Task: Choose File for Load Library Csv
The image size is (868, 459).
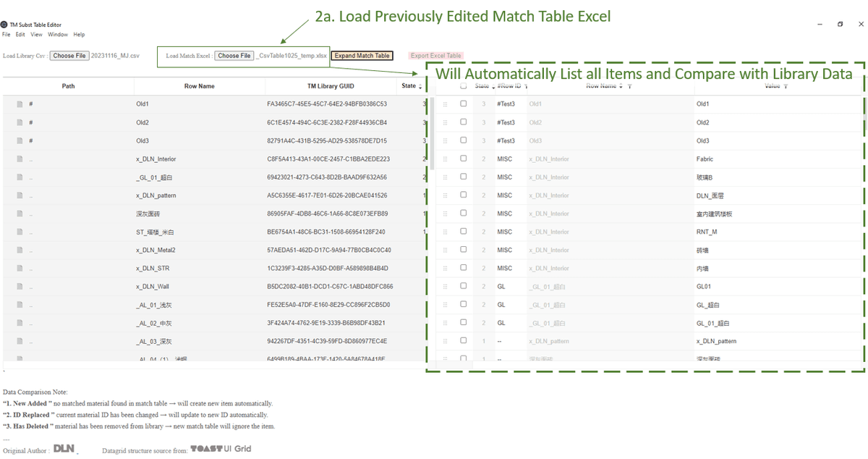Action: click(69, 56)
